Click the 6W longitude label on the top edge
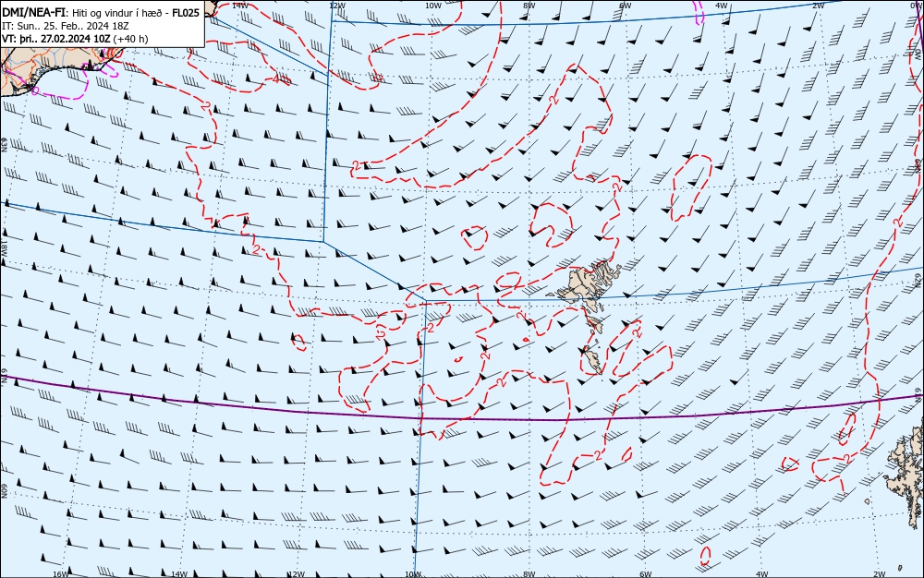 pyautogui.click(x=626, y=6)
